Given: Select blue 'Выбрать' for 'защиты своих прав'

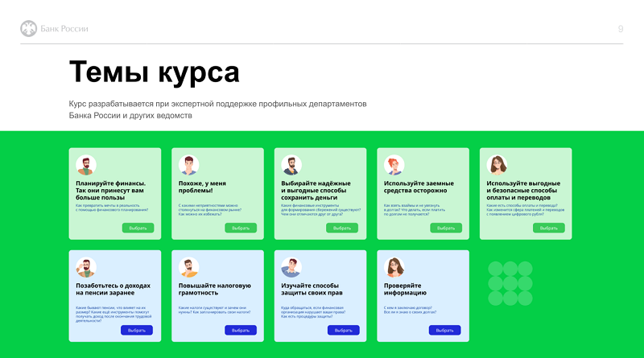Looking at the screenshot, I should click(x=342, y=330).
